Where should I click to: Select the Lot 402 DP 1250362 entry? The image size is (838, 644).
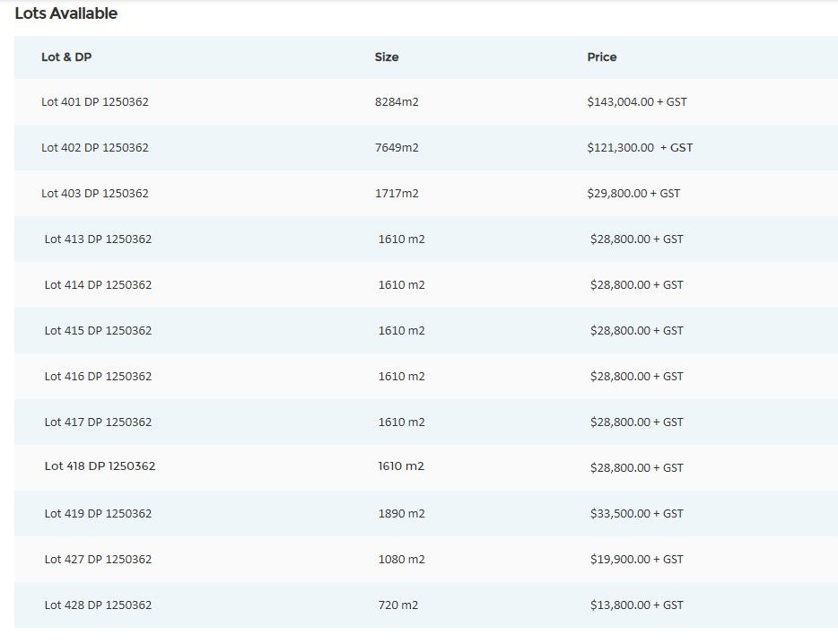click(x=95, y=148)
